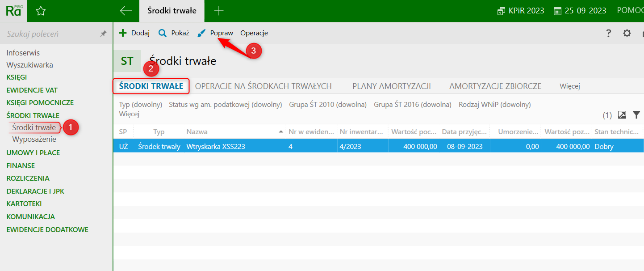This screenshot has width=644, height=271.
Task: Click the Ra PRO logo icon
Action: [x=14, y=11]
